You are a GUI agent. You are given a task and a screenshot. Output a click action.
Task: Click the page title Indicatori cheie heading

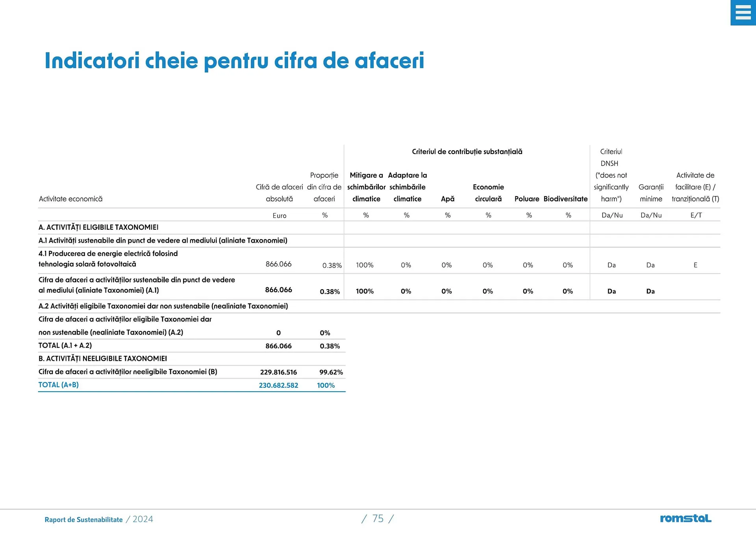234,61
